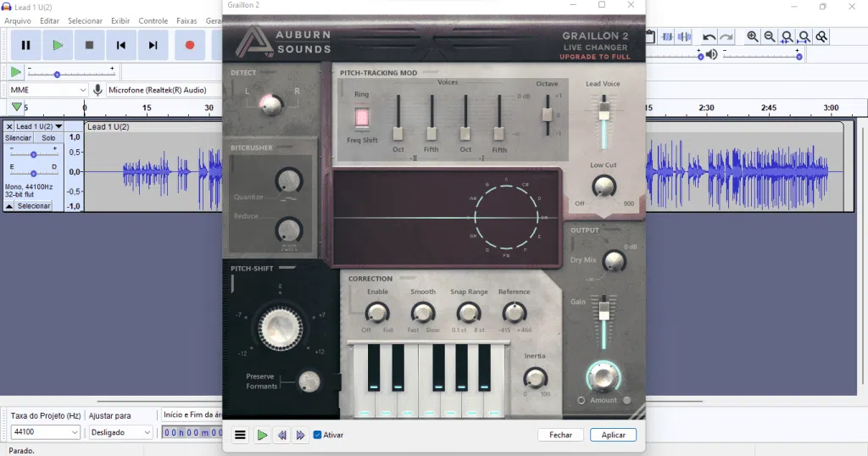Viewport: 868px width, 456px height.
Task: Open the Editar menu
Action: pyautogui.click(x=49, y=20)
